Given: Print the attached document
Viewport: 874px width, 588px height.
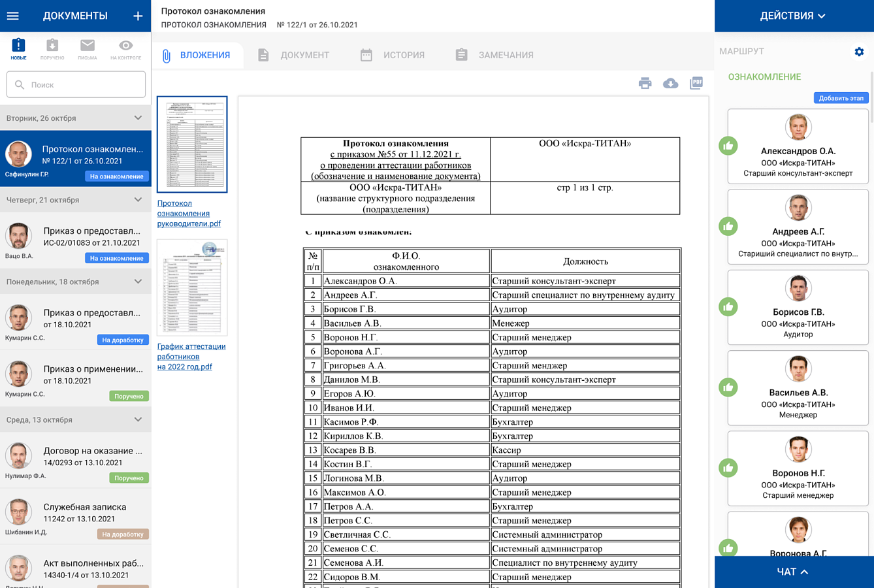Looking at the screenshot, I should tap(645, 83).
